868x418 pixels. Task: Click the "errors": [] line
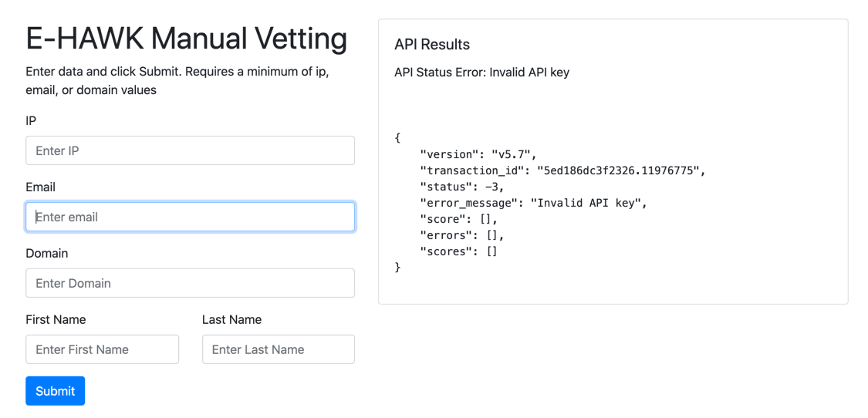click(x=462, y=236)
